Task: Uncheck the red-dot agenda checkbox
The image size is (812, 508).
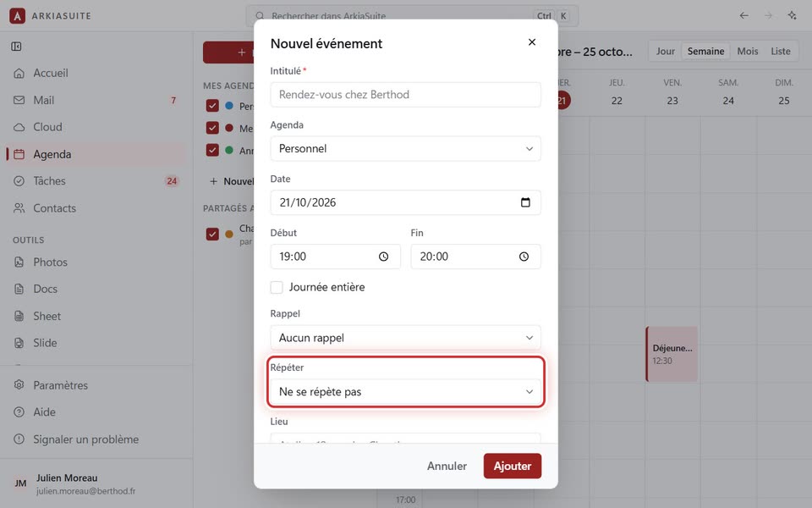Action: pos(212,128)
